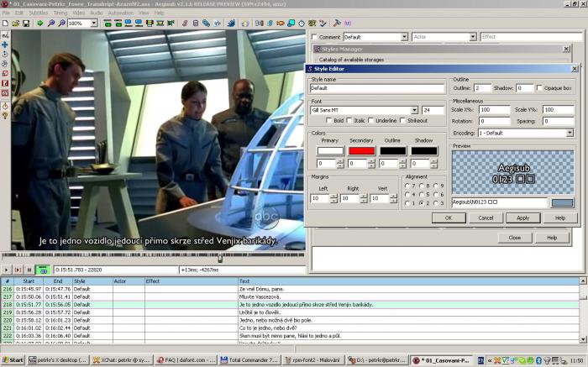Screen dimensions: 588x367
Task: Click the play video button
Action: pyautogui.click(x=6, y=270)
